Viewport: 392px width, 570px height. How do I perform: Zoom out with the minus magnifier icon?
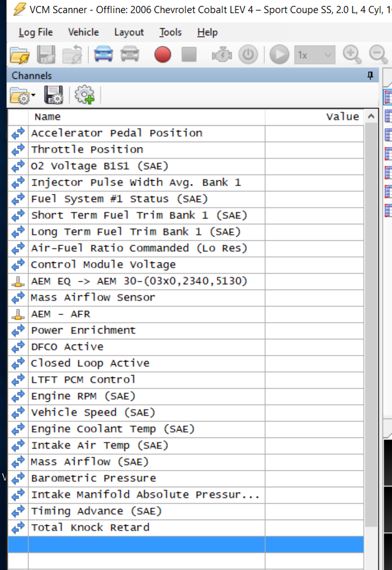pyautogui.click(x=379, y=55)
